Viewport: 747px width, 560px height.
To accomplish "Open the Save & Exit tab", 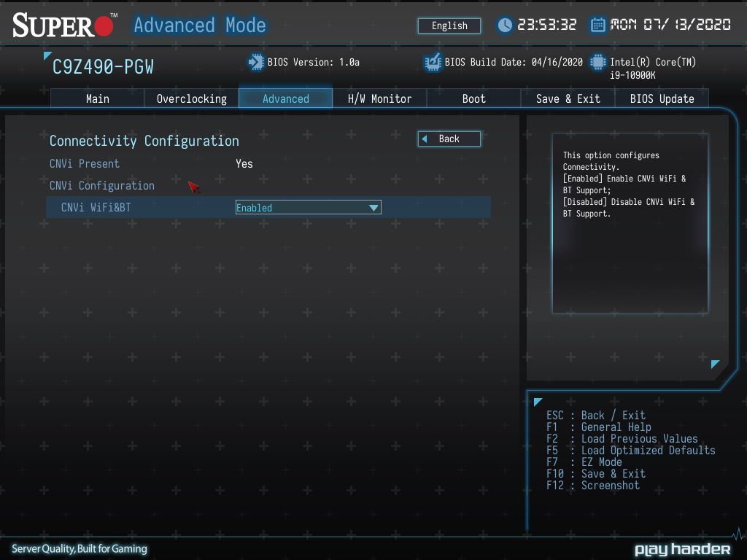I will click(568, 98).
